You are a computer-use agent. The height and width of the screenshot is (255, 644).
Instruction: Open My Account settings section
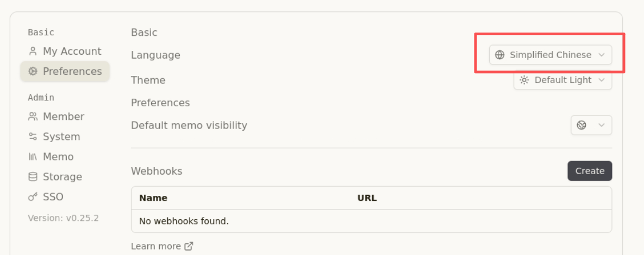[72, 52]
